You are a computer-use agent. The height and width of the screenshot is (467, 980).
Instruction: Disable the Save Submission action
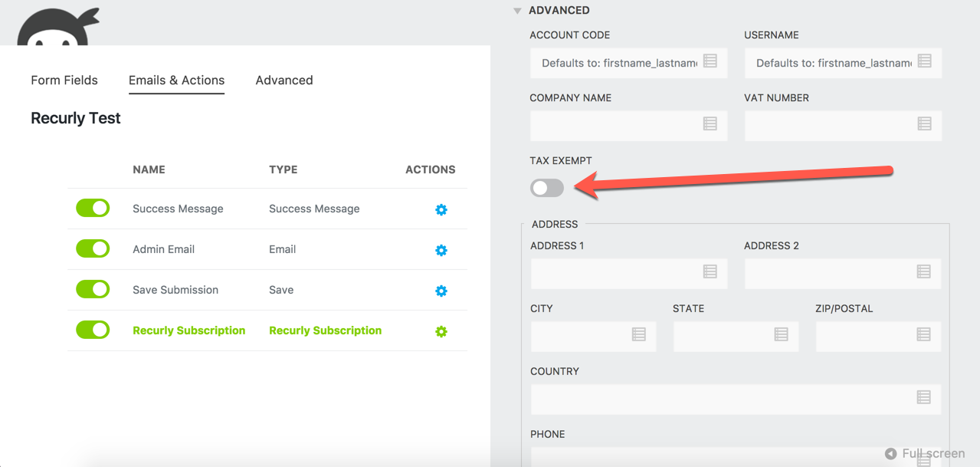click(92, 289)
